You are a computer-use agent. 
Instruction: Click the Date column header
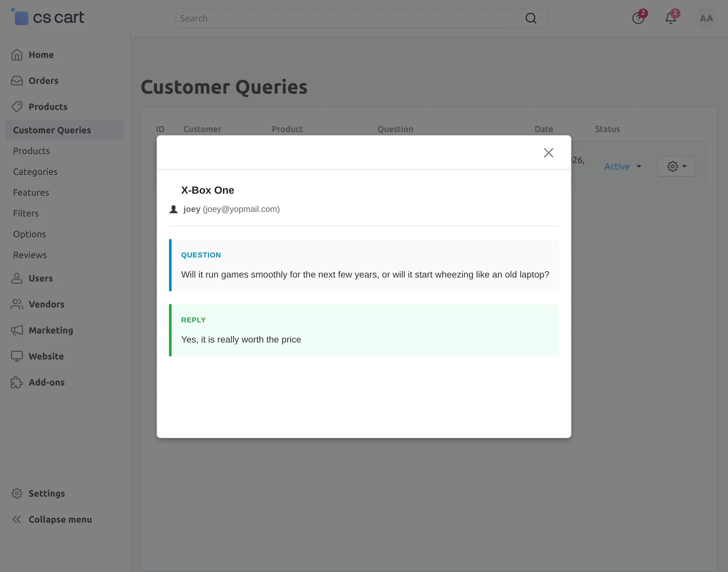click(544, 129)
